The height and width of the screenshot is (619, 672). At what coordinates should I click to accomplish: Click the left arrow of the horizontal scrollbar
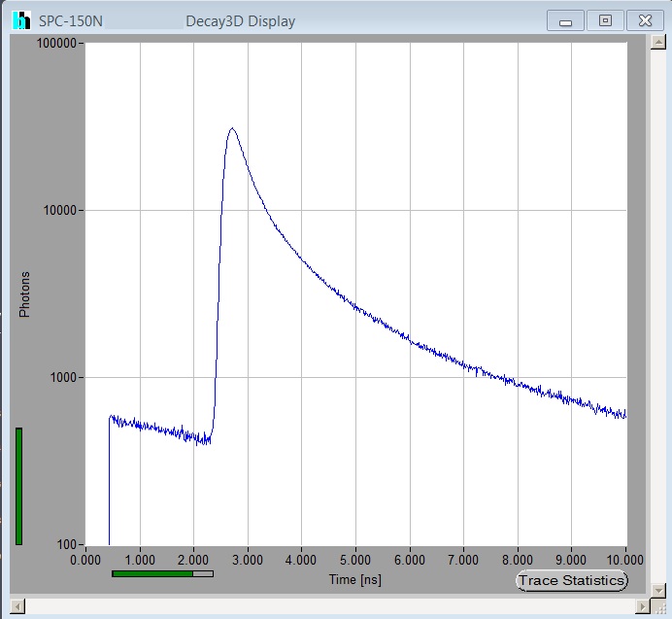coord(17,606)
